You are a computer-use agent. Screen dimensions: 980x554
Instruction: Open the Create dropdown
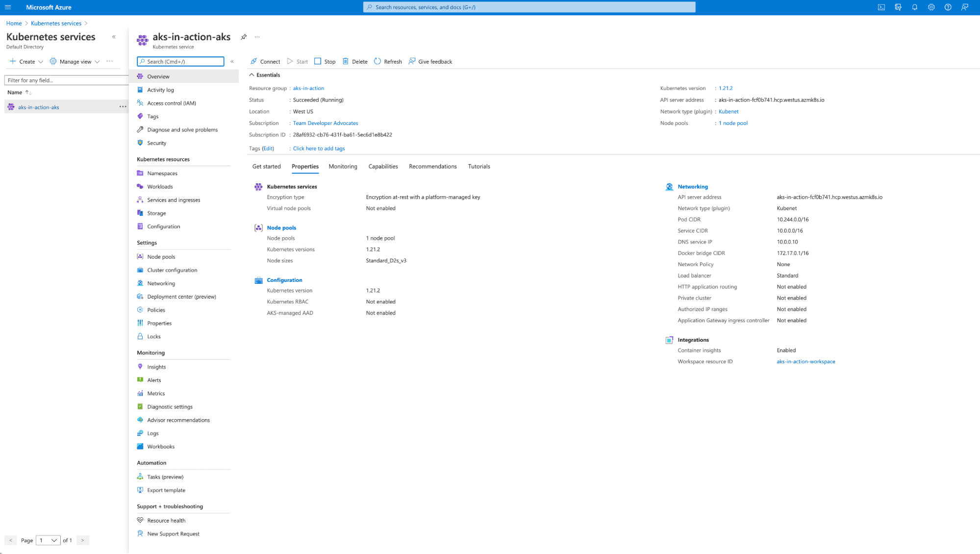click(26, 61)
